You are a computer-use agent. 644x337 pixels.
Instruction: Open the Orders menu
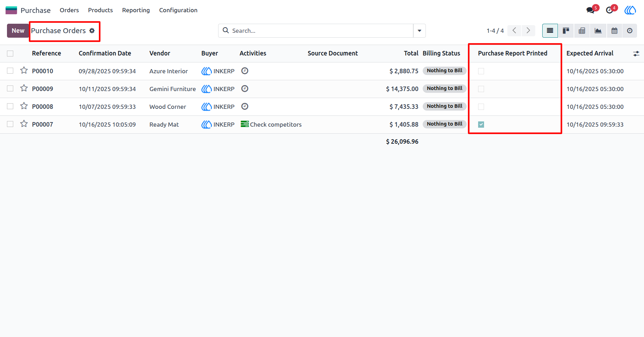[x=69, y=10]
